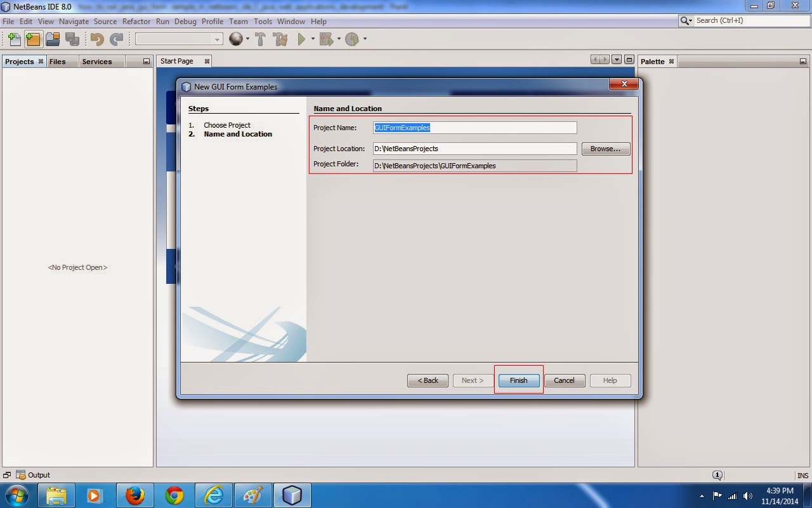
Task: Click the Undo arrow icon
Action: pos(97,39)
